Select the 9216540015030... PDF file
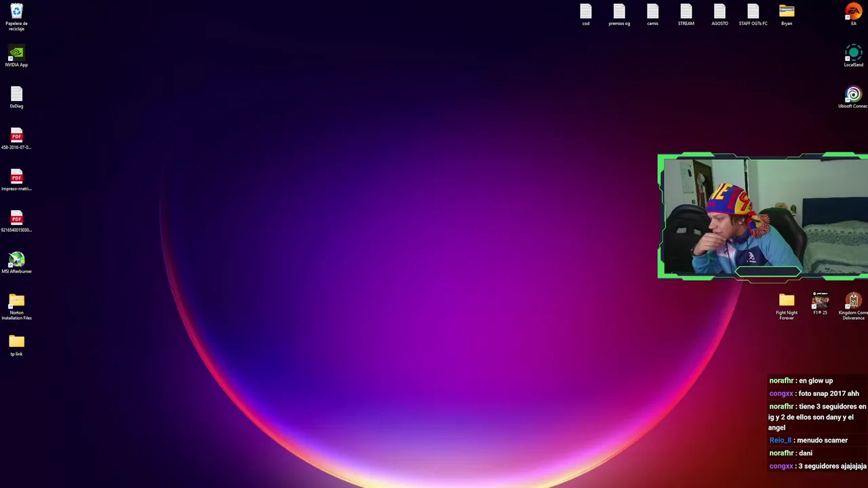 click(16, 222)
